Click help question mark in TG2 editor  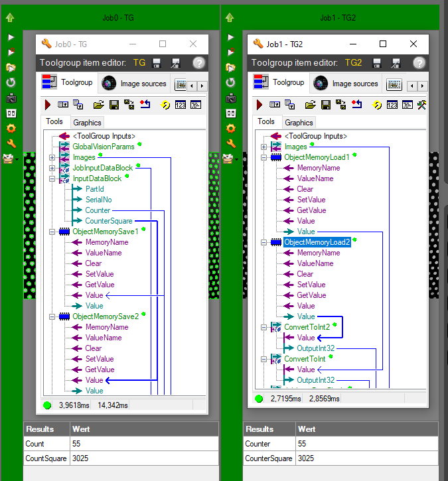coord(419,63)
